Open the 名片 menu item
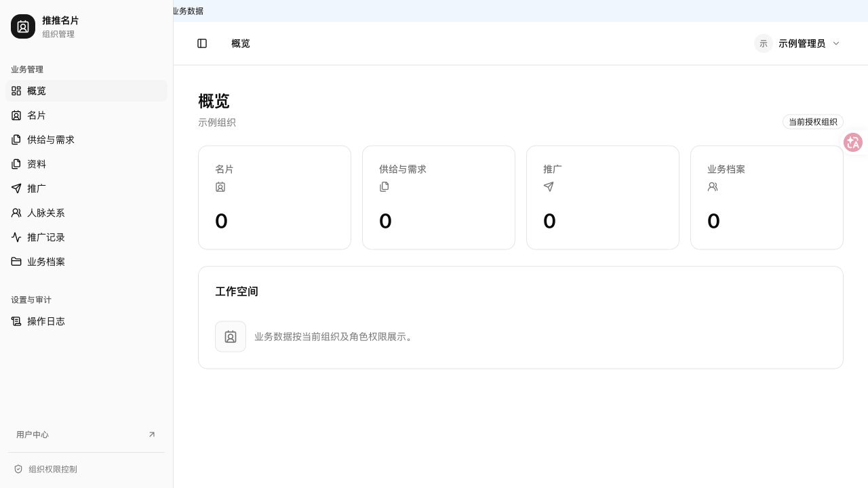Viewport: 868px width, 488px height. point(86,115)
